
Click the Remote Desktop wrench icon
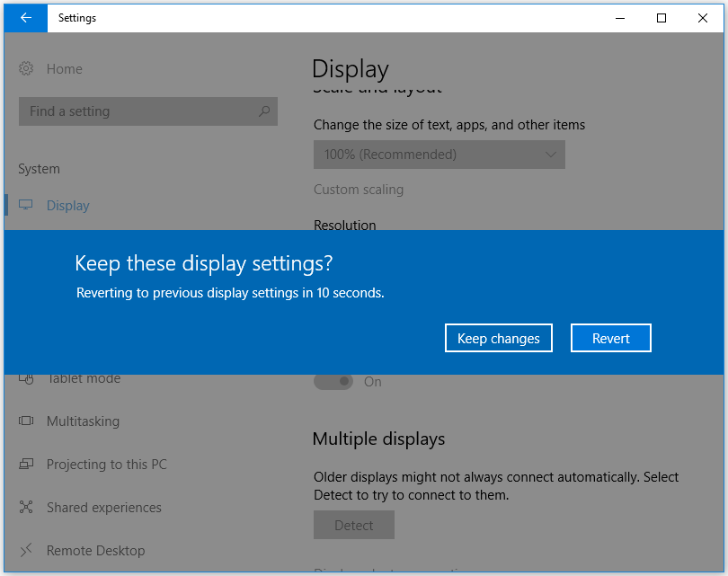pyautogui.click(x=25, y=550)
